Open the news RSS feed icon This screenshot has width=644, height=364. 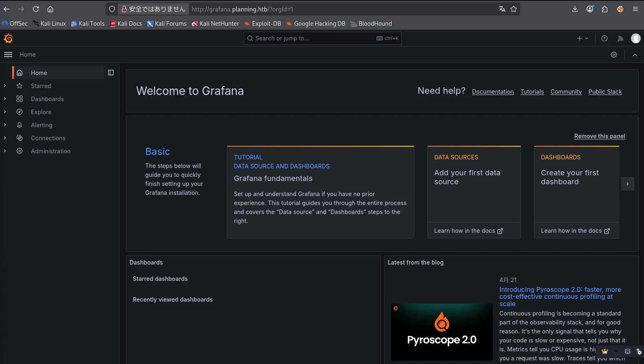pyautogui.click(x=620, y=38)
